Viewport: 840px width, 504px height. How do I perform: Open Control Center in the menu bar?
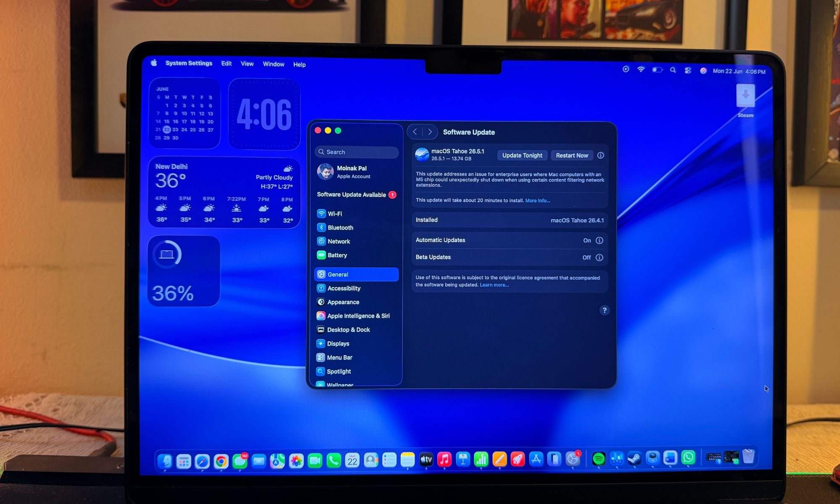pyautogui.click(x=688, y=71)
